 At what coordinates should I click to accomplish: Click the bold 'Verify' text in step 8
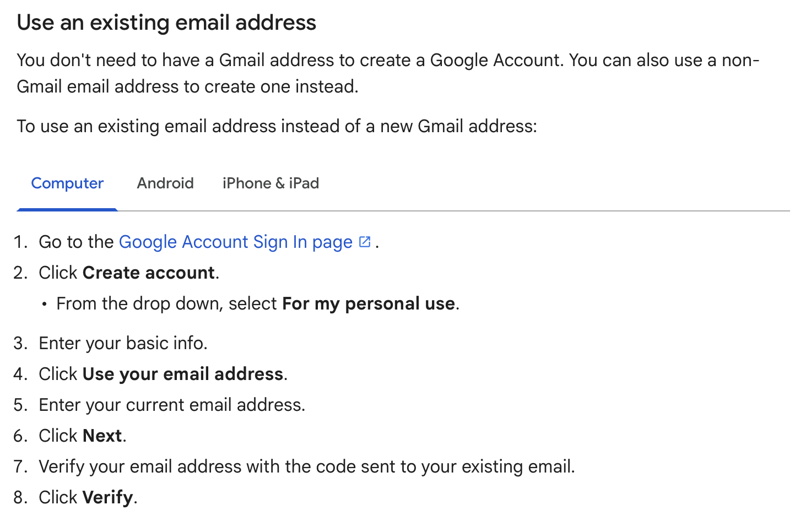click(x=108, y=498)
